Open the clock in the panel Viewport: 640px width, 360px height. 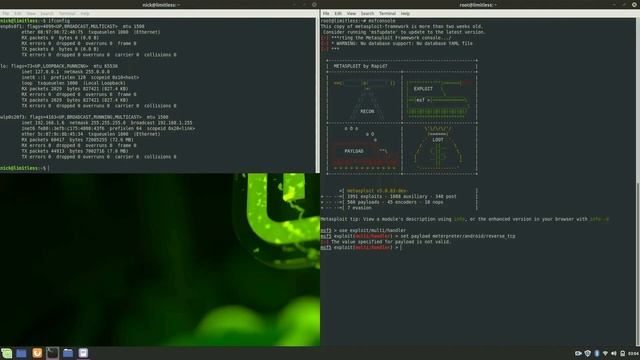[633, 353]
